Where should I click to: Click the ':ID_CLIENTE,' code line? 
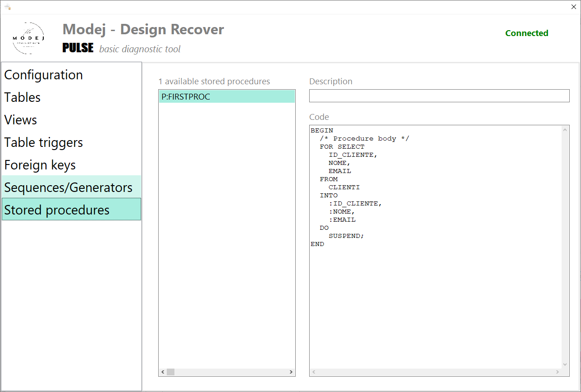coord(355,204)
